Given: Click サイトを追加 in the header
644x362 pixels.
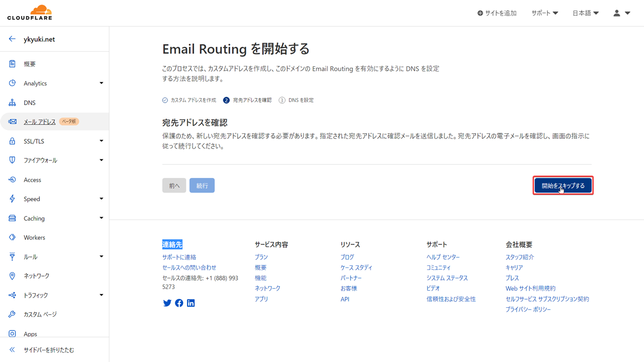Looking at the screenshot, I should [x=497, y=13].
